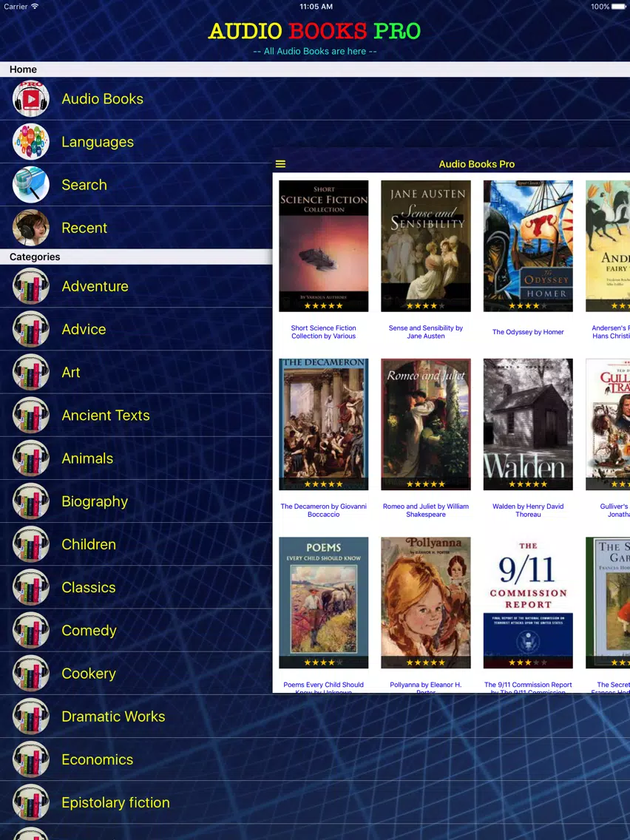630x840 pixels.
Task: Open The 9/11 Commission Report cover
Action: 528,603
